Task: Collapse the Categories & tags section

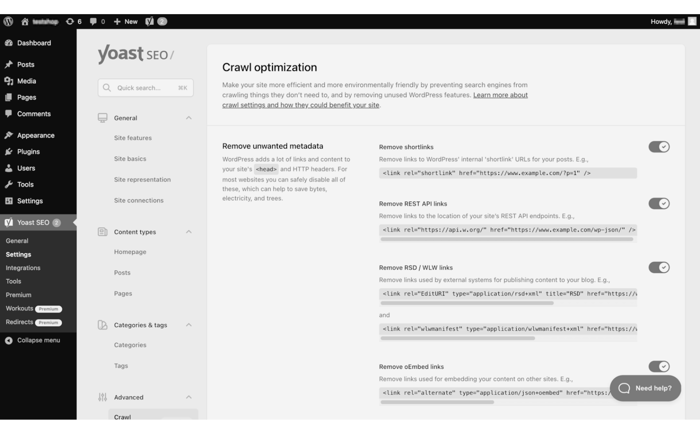Action: (188, 325)
